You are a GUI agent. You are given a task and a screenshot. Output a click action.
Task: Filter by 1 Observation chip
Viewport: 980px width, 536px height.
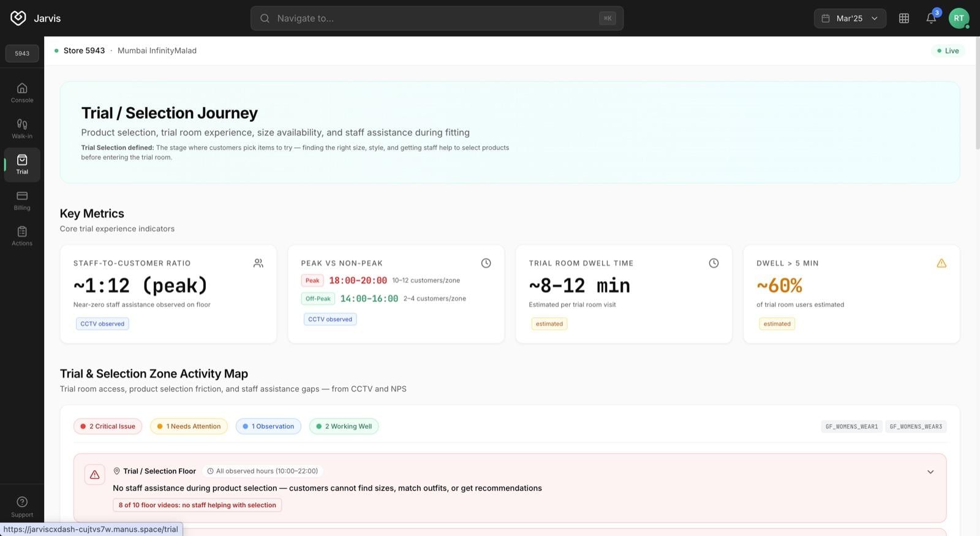click(268, 426)
